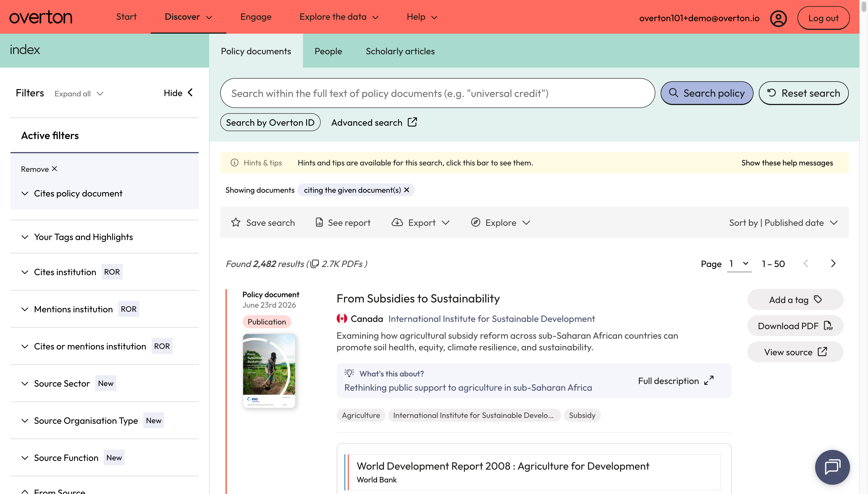The width and height of the screenshot is (868, 494).
Task: Click the PDFs copy icon in results count
Action: coord(315,264)
